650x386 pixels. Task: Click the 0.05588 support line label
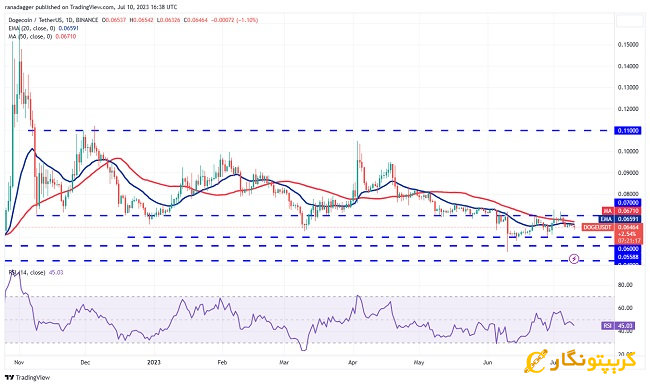click(x=628, y=257)
